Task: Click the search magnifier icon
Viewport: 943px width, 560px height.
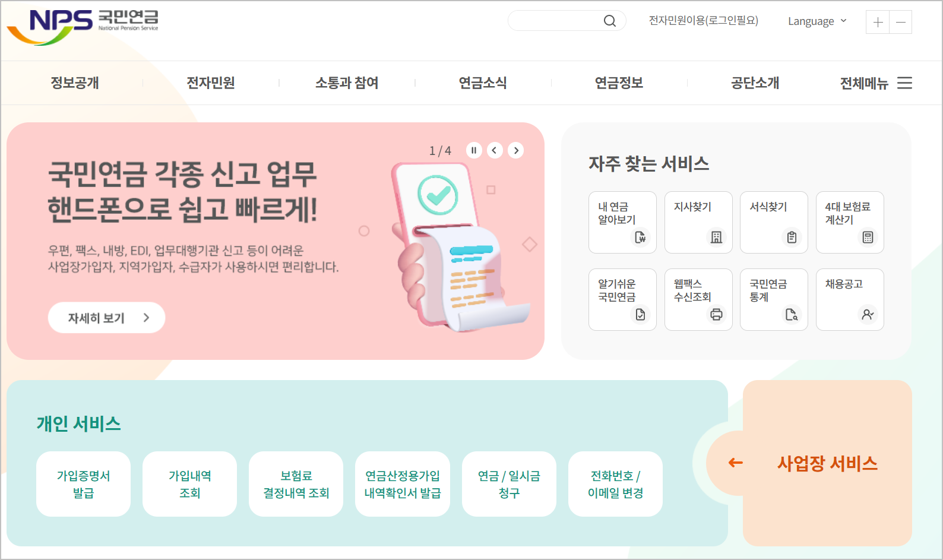Action: click(x=609, y=21)
